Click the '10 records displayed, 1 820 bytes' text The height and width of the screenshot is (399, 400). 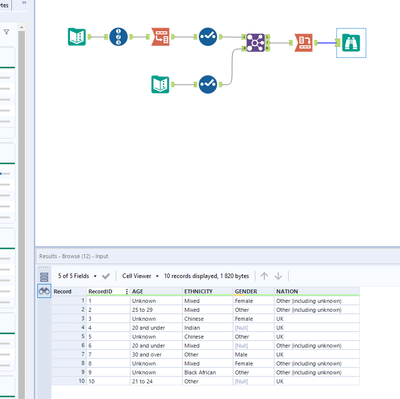(206, 276)
